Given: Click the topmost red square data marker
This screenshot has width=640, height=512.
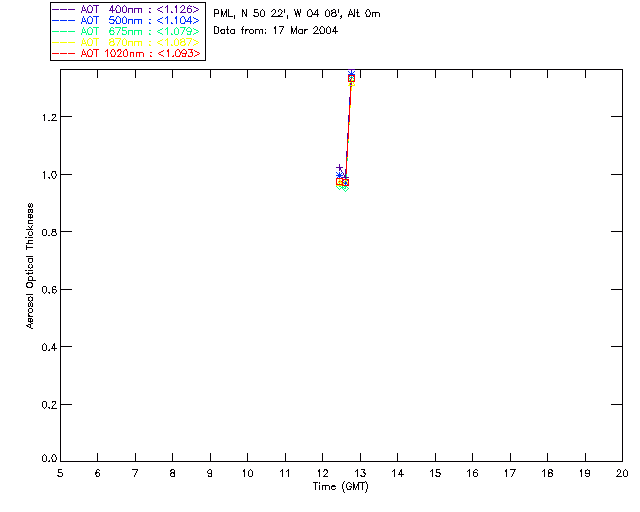Looking at the screenshot, I should click(351, 78).
